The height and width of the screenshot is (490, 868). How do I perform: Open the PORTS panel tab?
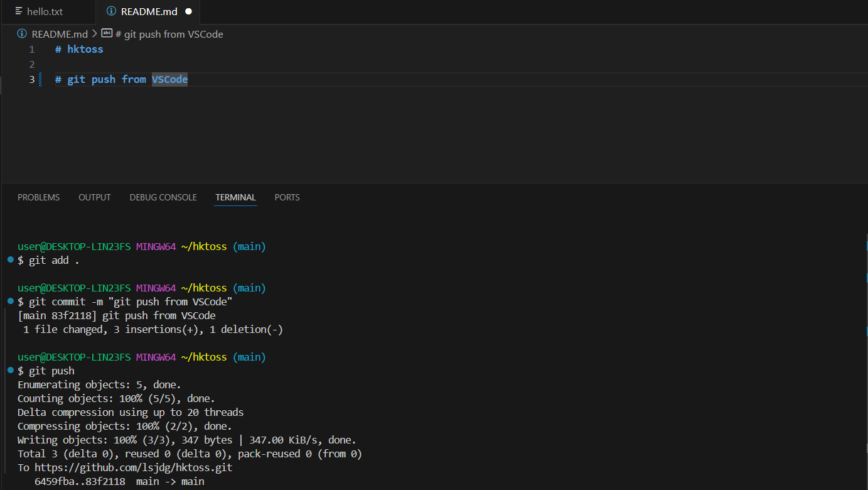287,197
